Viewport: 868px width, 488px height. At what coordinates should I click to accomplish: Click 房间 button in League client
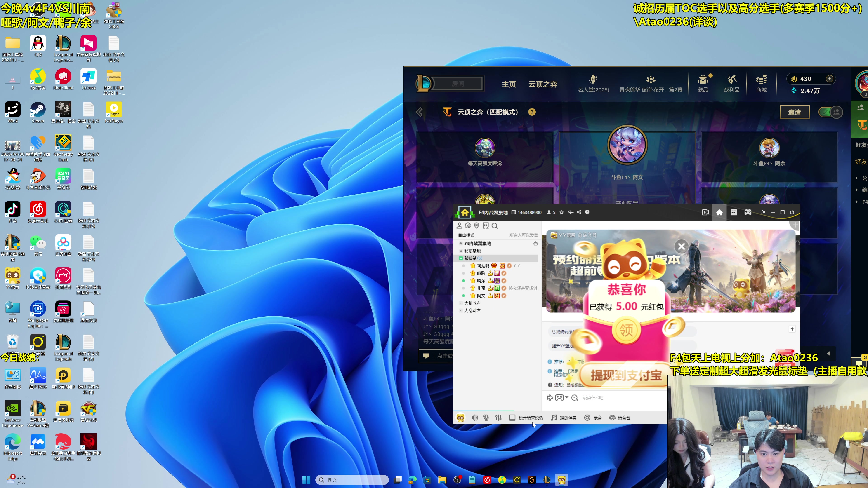(x=458, y=84)
